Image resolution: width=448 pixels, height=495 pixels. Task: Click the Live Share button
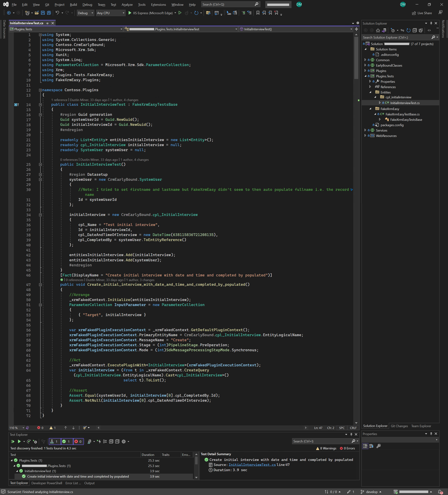click(x=422, y=13)
